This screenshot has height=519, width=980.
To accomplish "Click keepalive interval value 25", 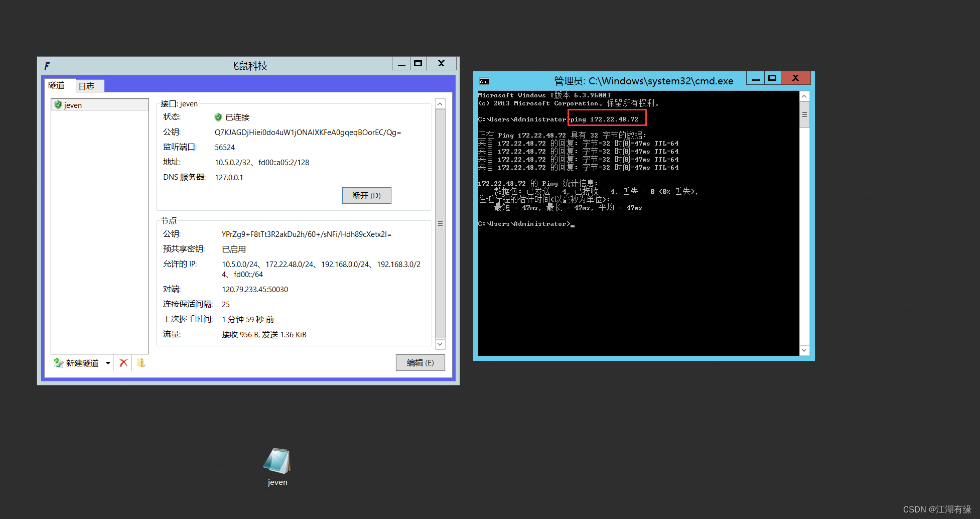I will 226,305.
